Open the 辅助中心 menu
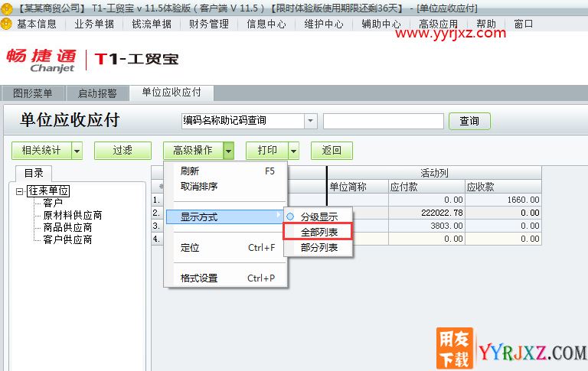The height and width of the screenshot is (371, 588). click(381, 24)
